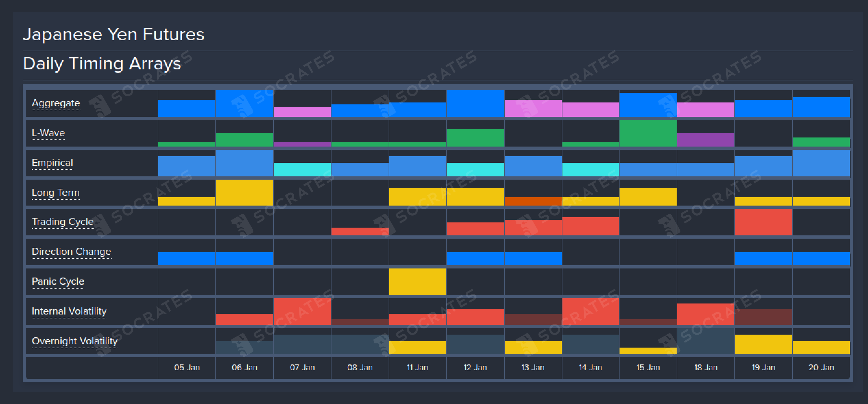The height and width of the screenshot is (404, 868).
Task: Click the orange Long Term bar on 13-Jan
Action: click(x=533, y=201)
